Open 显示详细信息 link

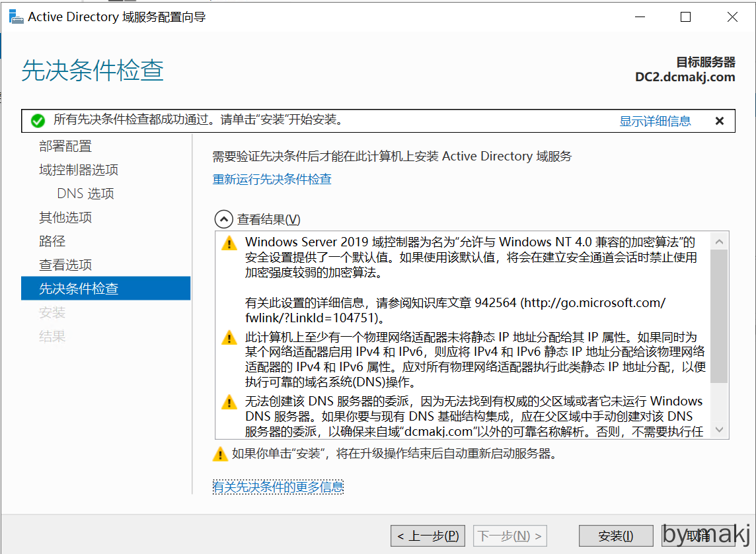pos(655,121)
